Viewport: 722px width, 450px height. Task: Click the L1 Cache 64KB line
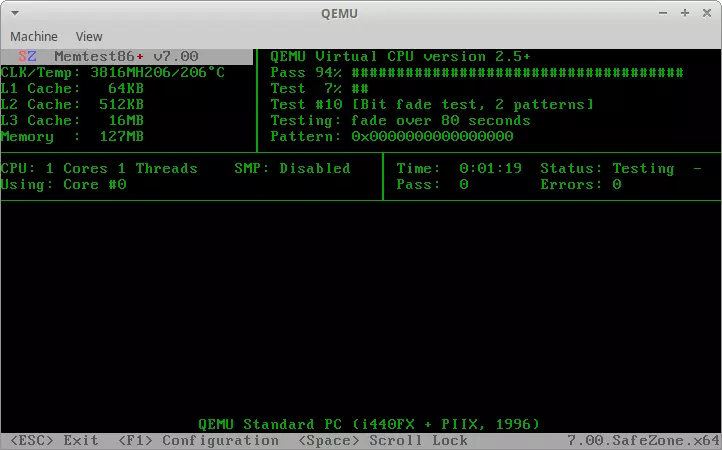[x=72, y=88]
